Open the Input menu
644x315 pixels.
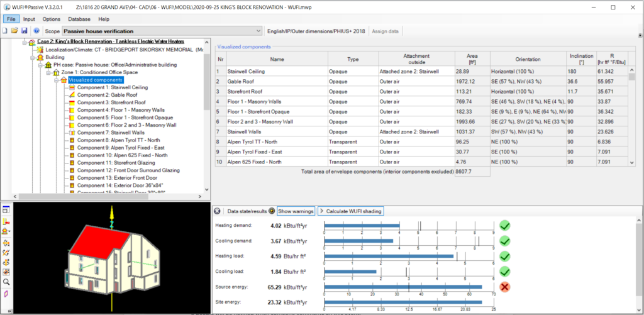click(x=29, y=19)
